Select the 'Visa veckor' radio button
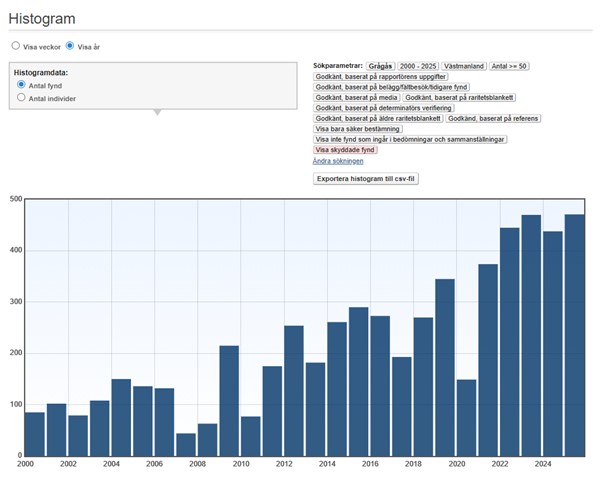Viewport: 600px width, 477px height. pyautogui.click(x=15, y=46)
